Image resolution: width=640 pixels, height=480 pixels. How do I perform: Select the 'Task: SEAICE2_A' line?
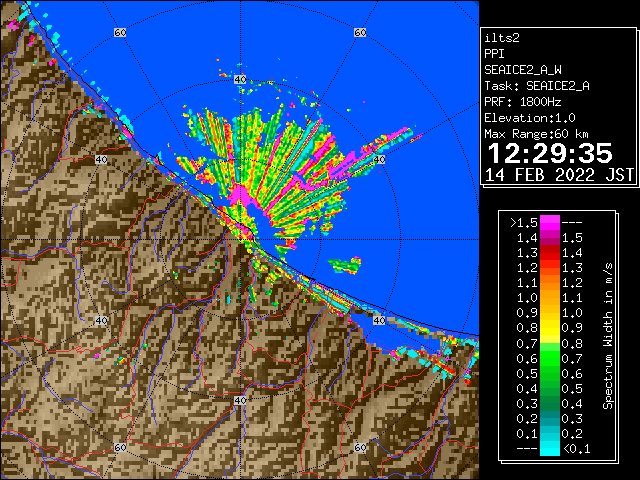[x=537, y=86]
